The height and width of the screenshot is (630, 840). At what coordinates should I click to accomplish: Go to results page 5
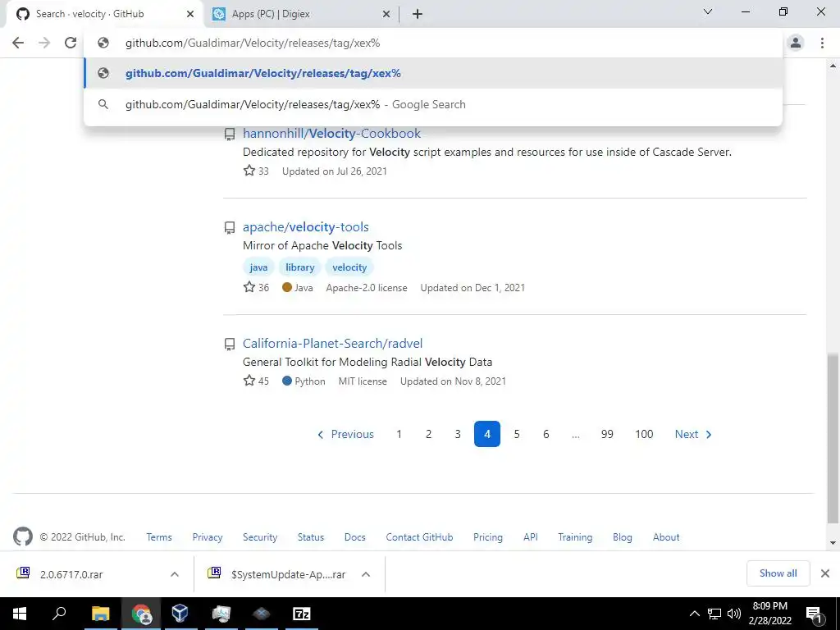[x=517, y=434]
